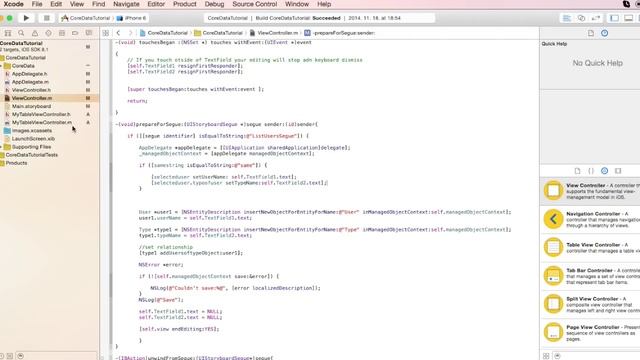Open the test navigator icon
The image size is (640, 360).
(x=48, y=33)
